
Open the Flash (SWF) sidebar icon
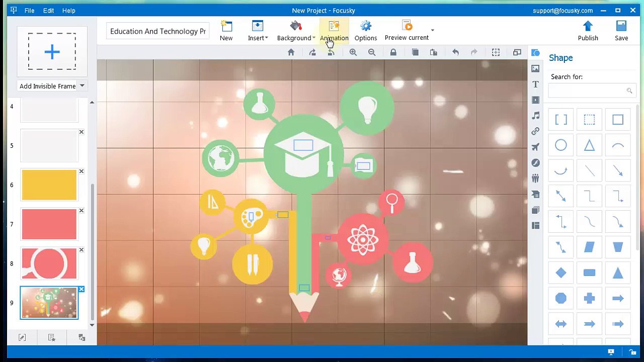[x=535, y=163]
